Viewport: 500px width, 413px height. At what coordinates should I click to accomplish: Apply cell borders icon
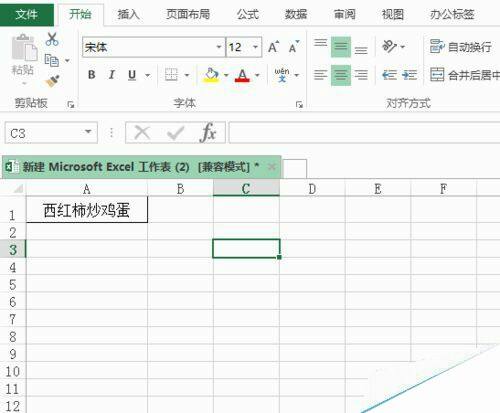point(171,75)
